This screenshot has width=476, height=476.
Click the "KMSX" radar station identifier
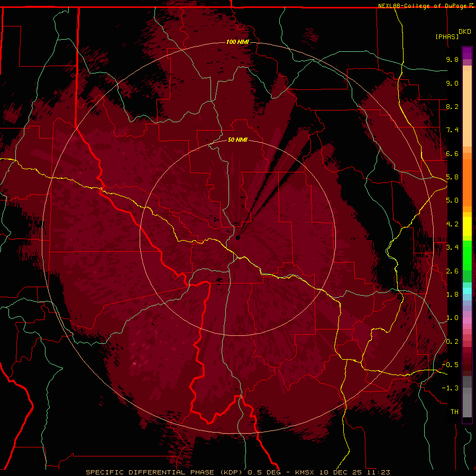click(x=305, y=472)
